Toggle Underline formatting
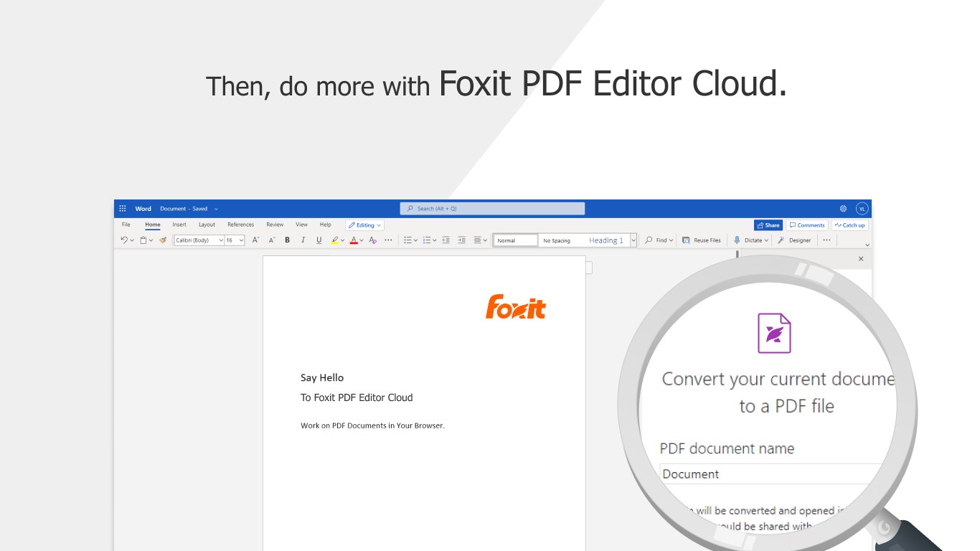This screenshot has height=551, width=980. pos(319,240)
